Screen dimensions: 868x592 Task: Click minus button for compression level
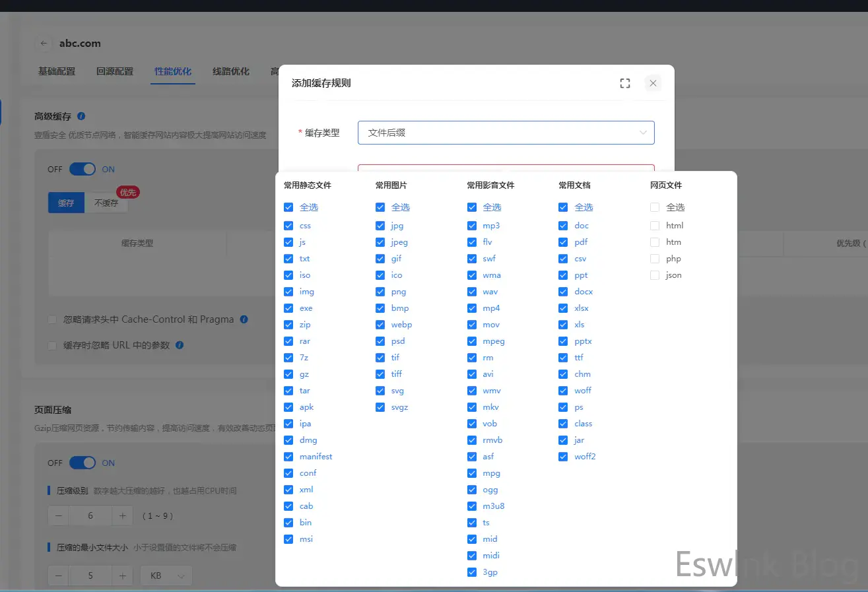[58, 516]
